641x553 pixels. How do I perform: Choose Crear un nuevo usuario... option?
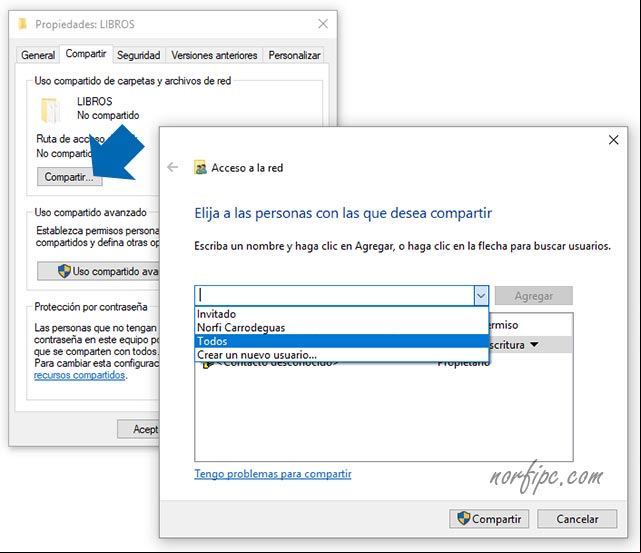(x=342, y=354)
